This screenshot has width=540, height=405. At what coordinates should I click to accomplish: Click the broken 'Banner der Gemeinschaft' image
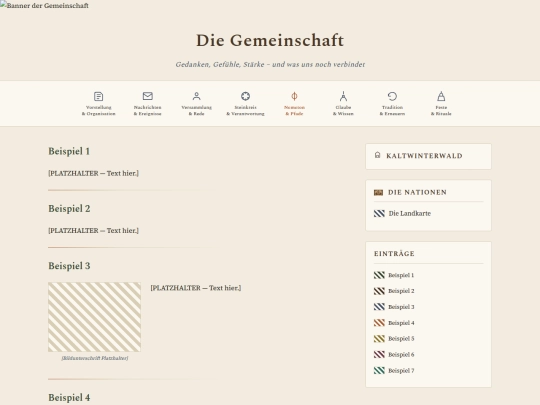pos(44,5)
